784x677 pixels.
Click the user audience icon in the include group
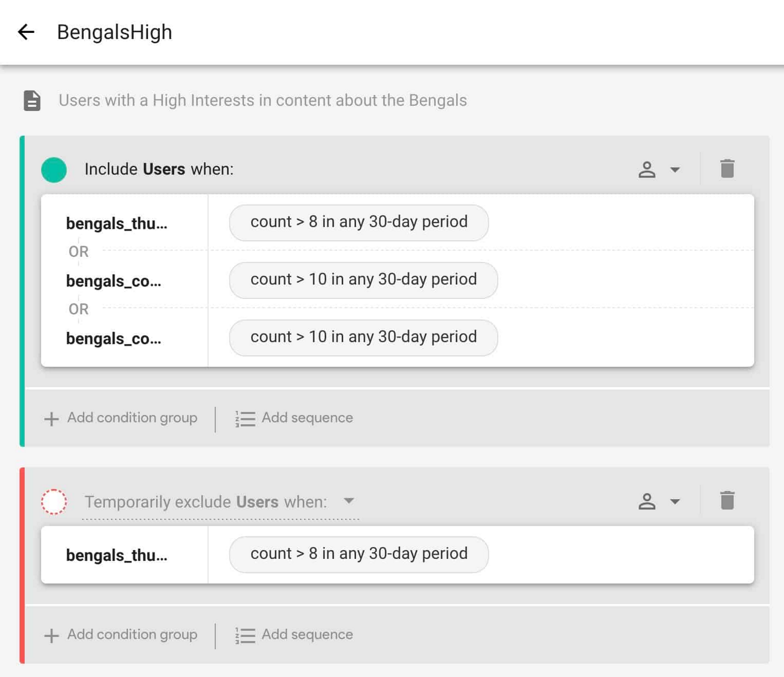(x=648, y=169)
